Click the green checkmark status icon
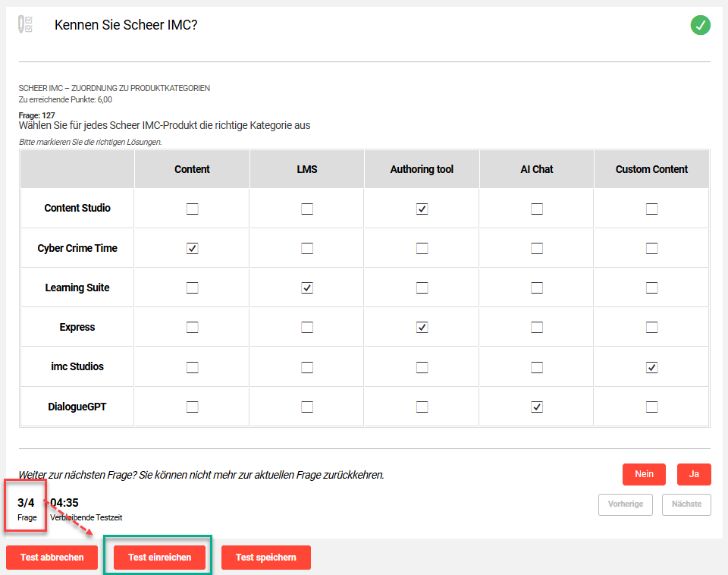Viewport: 728px width, 575px height. (700, 25)
